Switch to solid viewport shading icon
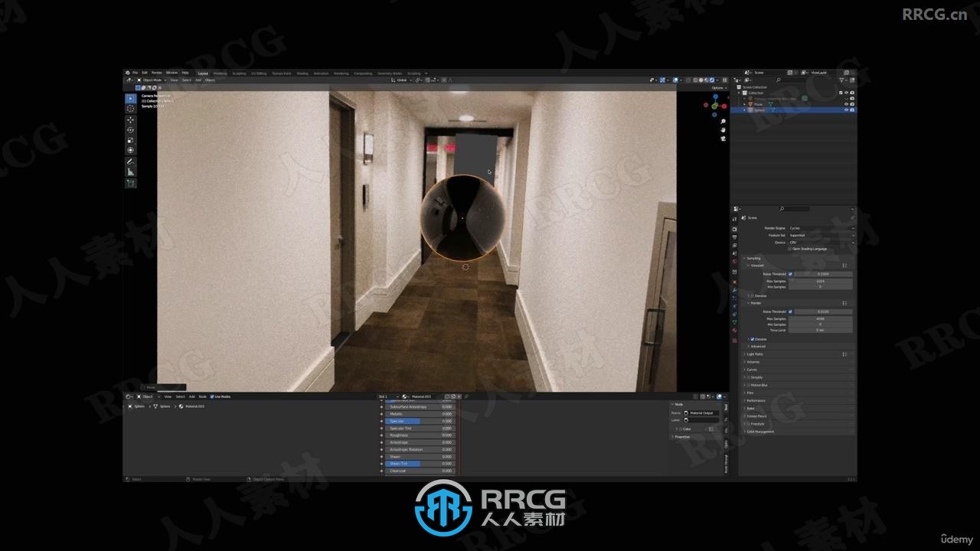The width and height of the screenshot is (980, 551). pyautogui.click(x=701, y=80)
